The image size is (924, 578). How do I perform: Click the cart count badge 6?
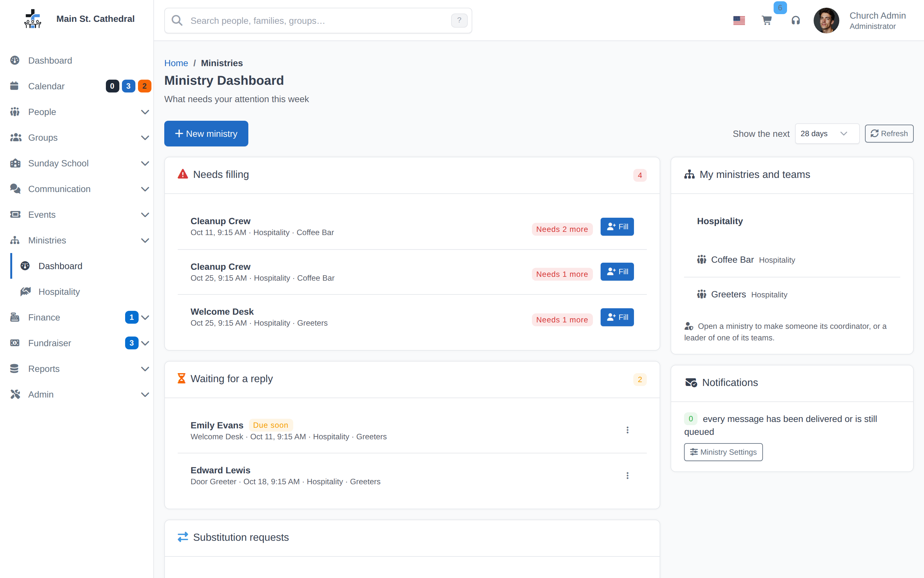point(780,8)
